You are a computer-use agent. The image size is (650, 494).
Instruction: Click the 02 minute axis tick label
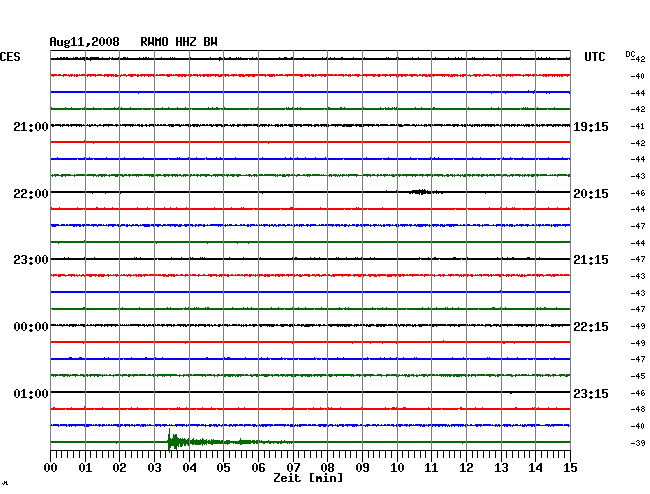click(x=119, y=467)
